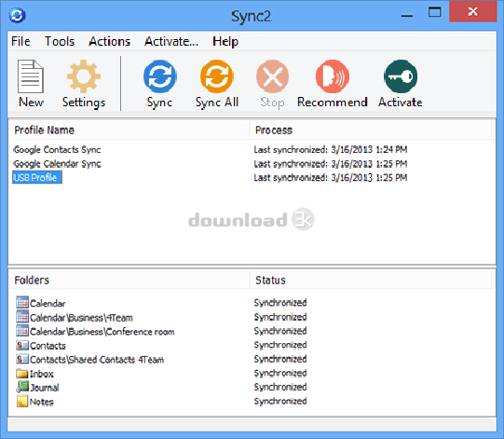This screenshot has width=504, height=439.
Task: Open the Actions menu
Action: pyautogui.click(x=110, y=42)
